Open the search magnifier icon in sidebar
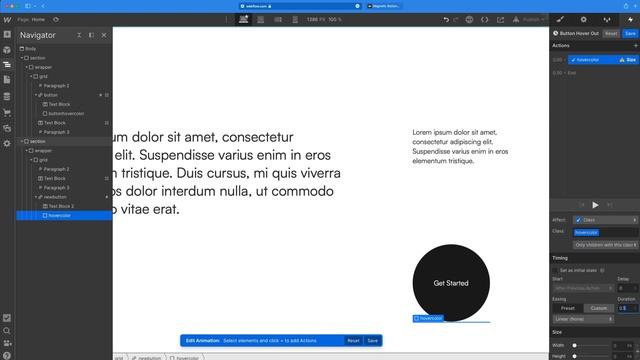This screenshot has height=360, width=640. pyautogui.click(x=7, y=331)
